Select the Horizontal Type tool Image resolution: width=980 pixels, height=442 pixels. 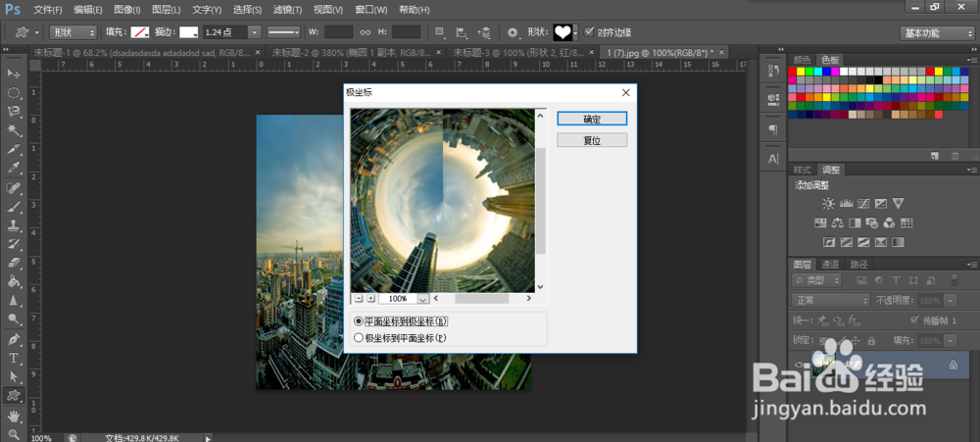(x=13, y=359)
